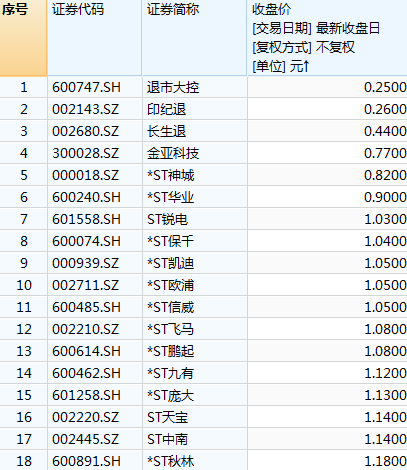The width and height of the screenshot is (407, 470).
Task: Select cell 002445.SZ
Action: point(85,439)
